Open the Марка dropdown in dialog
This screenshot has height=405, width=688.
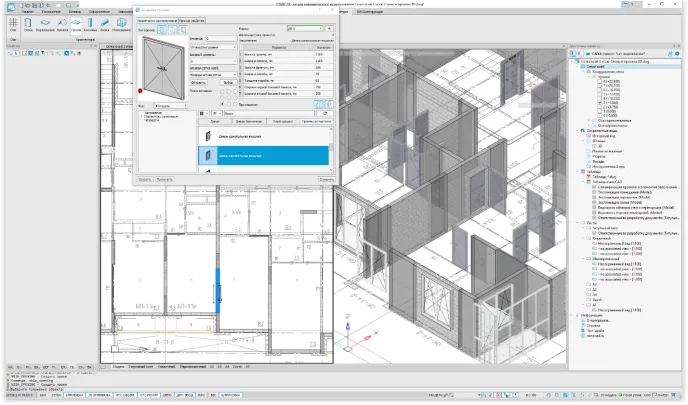coord(306,29)
